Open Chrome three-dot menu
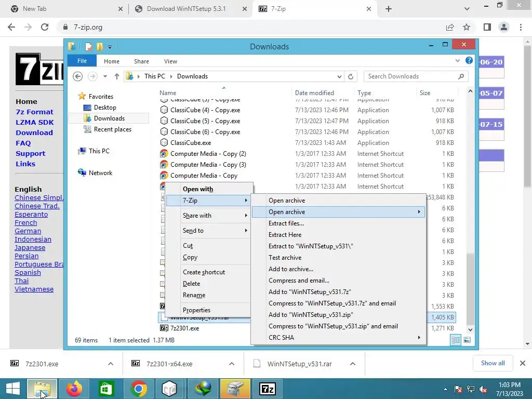This screenshot has width=532, height=399. (521, 27)
